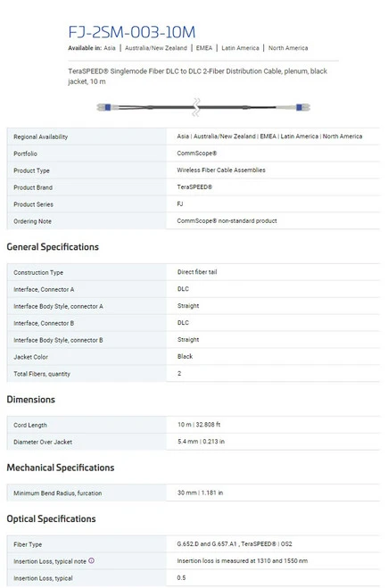This screenshot has width=388, height=588.
Task: Click the Dimensions section heading
Action: 30,400
